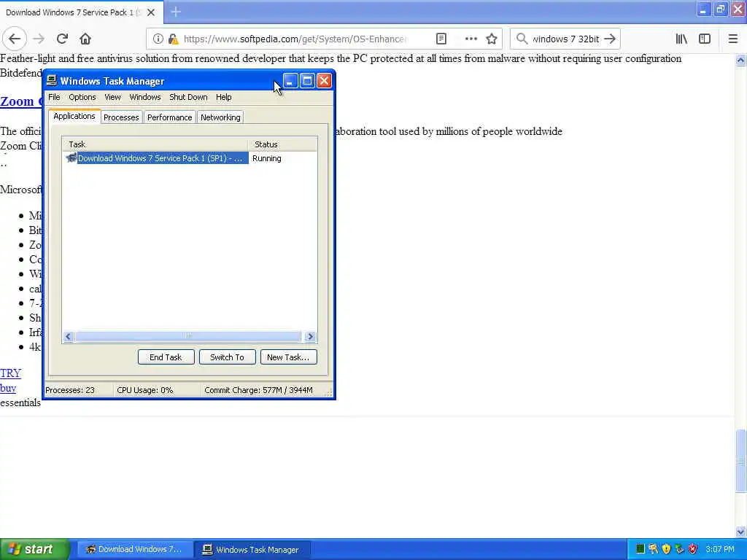Click the task list right scroll arrow
This screenshot has height=560, width=747.
310,337
